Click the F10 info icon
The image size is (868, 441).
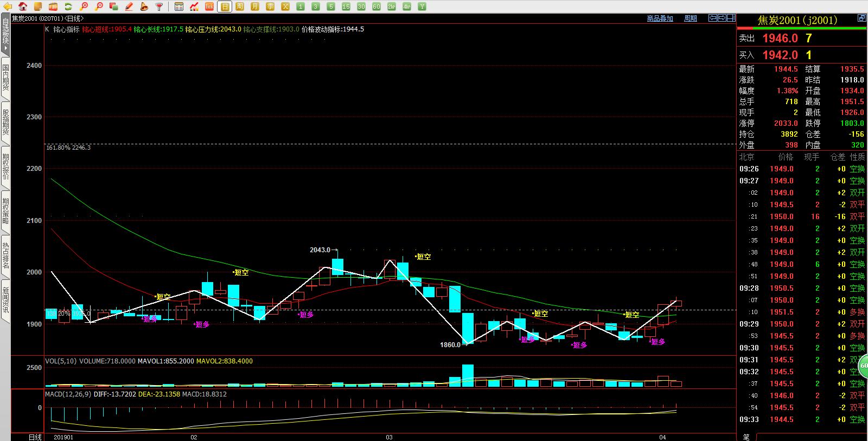click(53, 7)
